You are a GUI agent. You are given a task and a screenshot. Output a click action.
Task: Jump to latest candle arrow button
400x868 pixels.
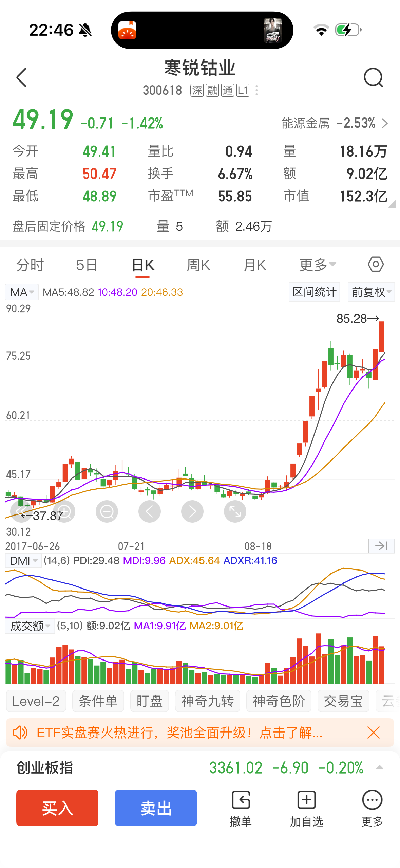381,546
